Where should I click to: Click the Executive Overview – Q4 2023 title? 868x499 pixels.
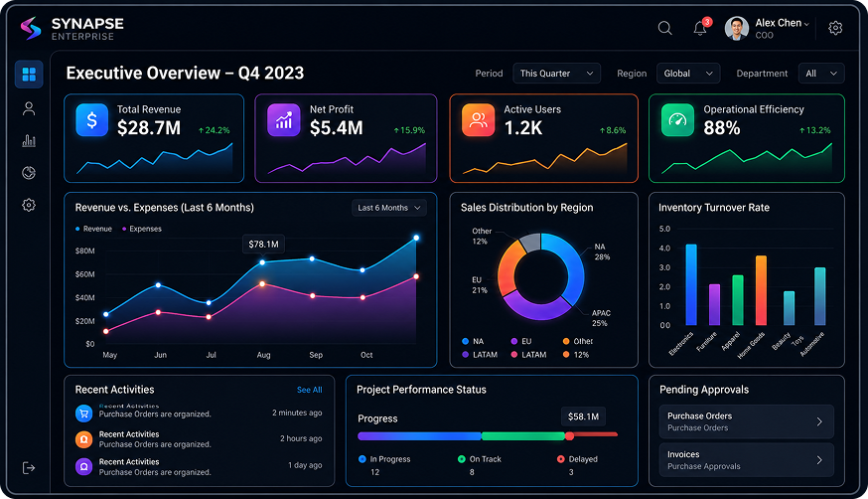[x=185, y=74]
